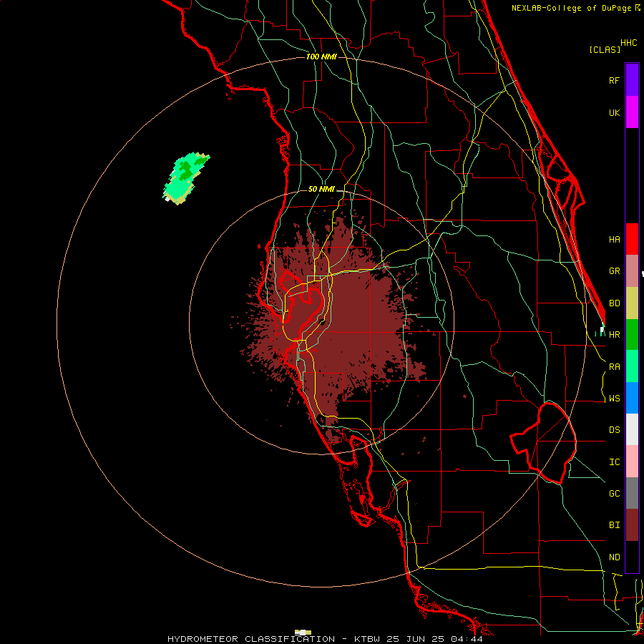Click the 'HA' legend label
Image resolution: width=644 pixels, height=644 pixels.
(614, 240)
